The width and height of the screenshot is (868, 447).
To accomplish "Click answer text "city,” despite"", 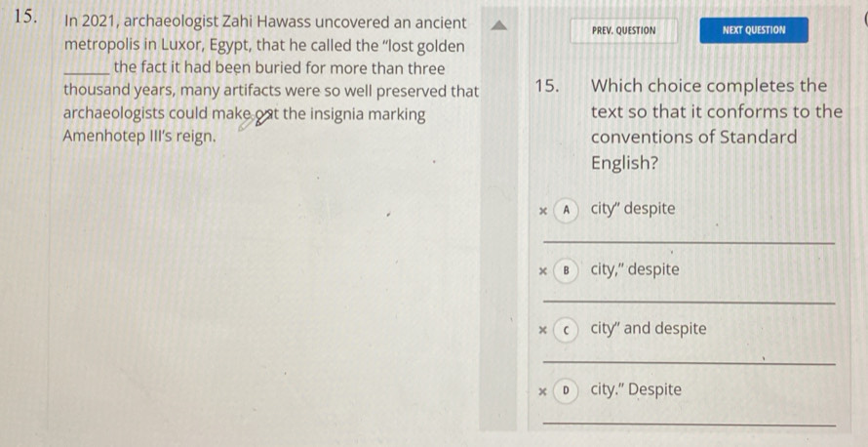I will [635, 269].
